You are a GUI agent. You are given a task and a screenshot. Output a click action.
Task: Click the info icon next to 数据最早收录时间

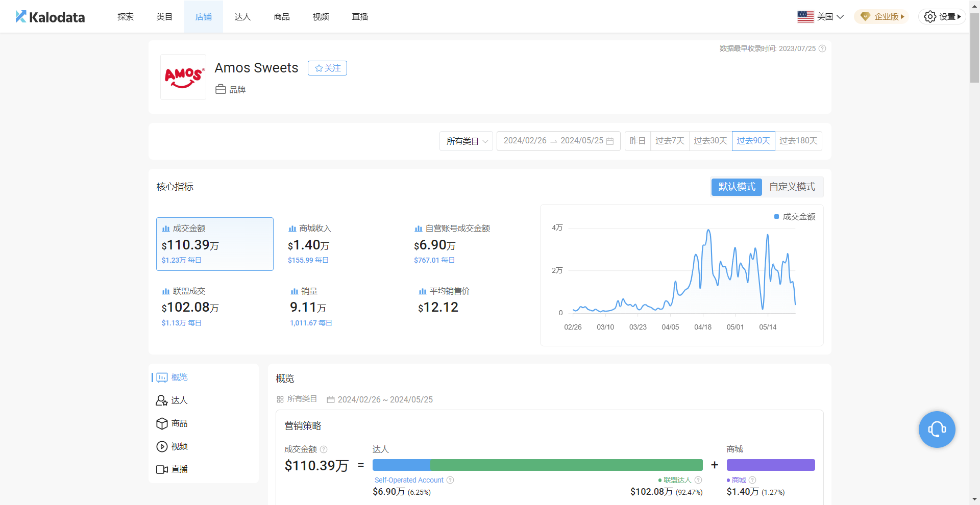tap(822, 48)
